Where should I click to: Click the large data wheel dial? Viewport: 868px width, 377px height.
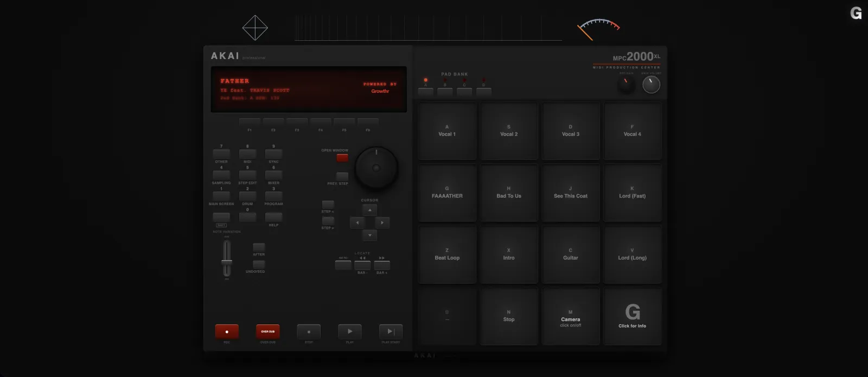(376, 168)
